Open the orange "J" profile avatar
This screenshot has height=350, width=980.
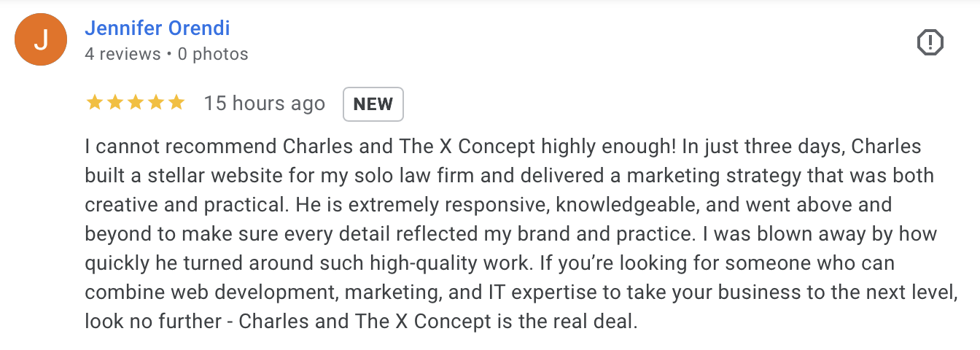pyautogui.click(x=40, y=40)
